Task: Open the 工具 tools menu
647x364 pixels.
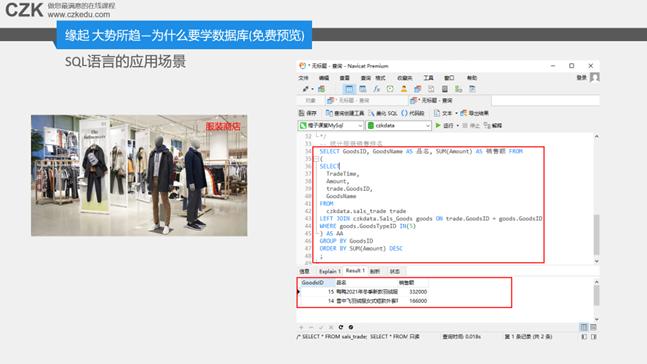Action: pyautogui.click(x=428, y=78)
